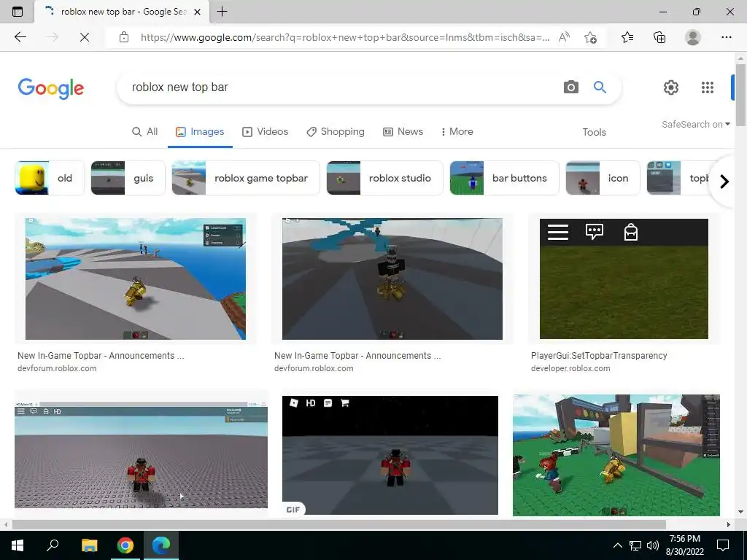Select the 'roblox studio' chip

384,178
